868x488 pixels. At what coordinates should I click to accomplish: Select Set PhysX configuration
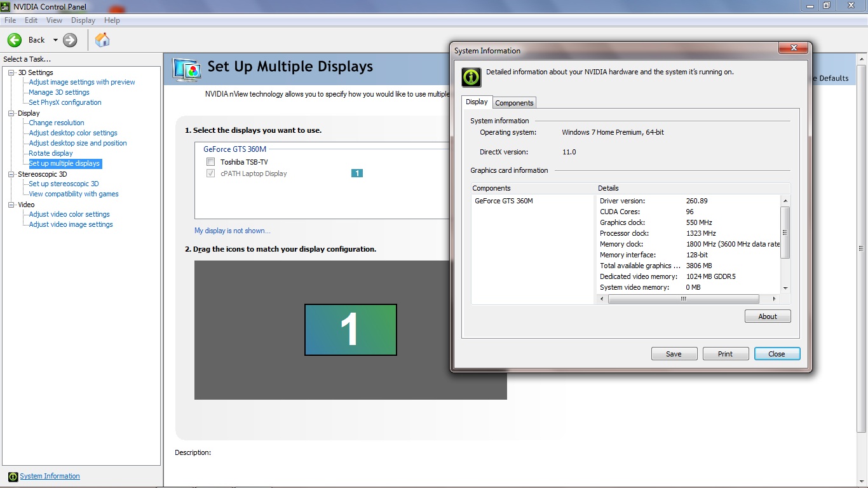(x=65, y=102)
